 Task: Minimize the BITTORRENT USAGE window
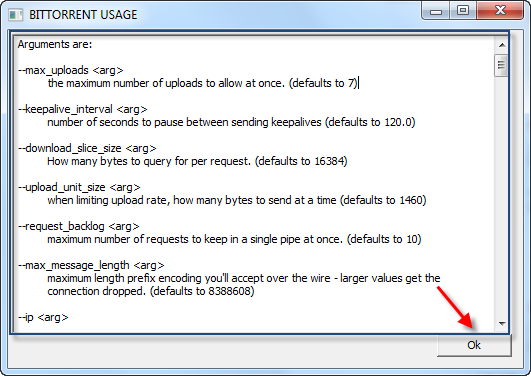click(x=436, y=12)
